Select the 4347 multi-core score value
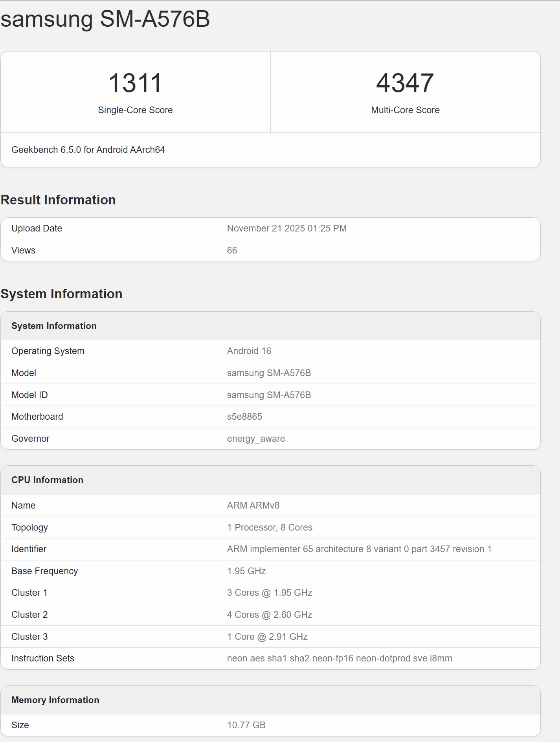The height and width of the screenshot is (742, 560). pos(405,83)
